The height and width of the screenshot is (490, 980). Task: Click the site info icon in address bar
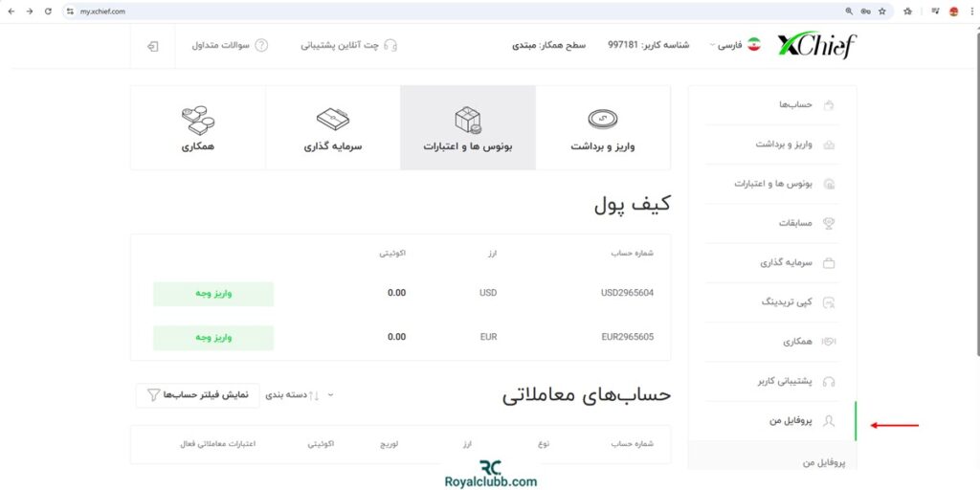click(71, 11)
